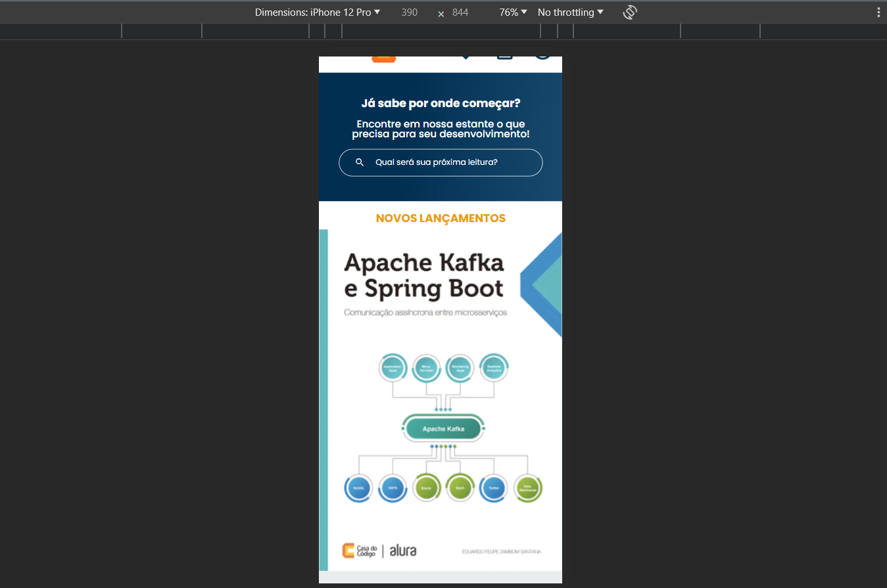Open the 76% zoom dropdown

[513, 12]
